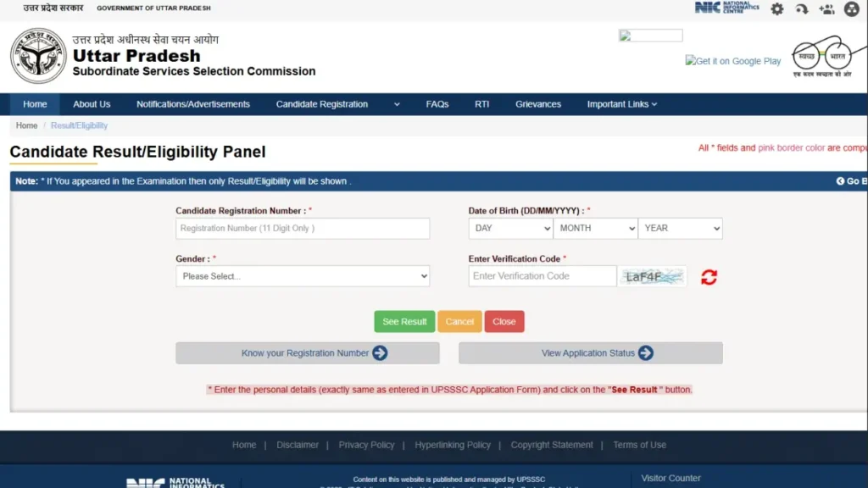Open the MONTH dropdown for date of birth
Image resolution: width=868 pixels, height=488 pixels.
tap(595, 228)
